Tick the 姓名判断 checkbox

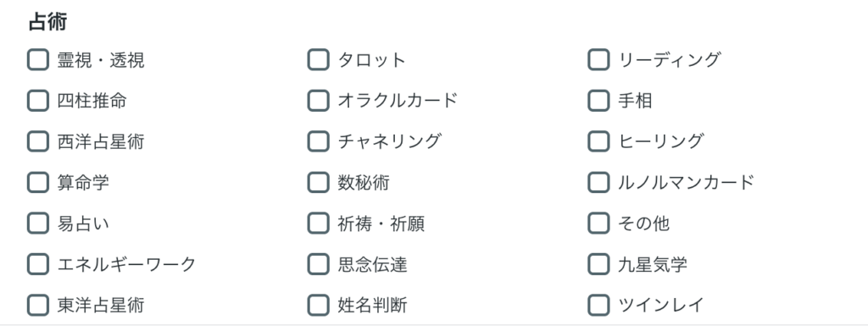coord(319,305)
